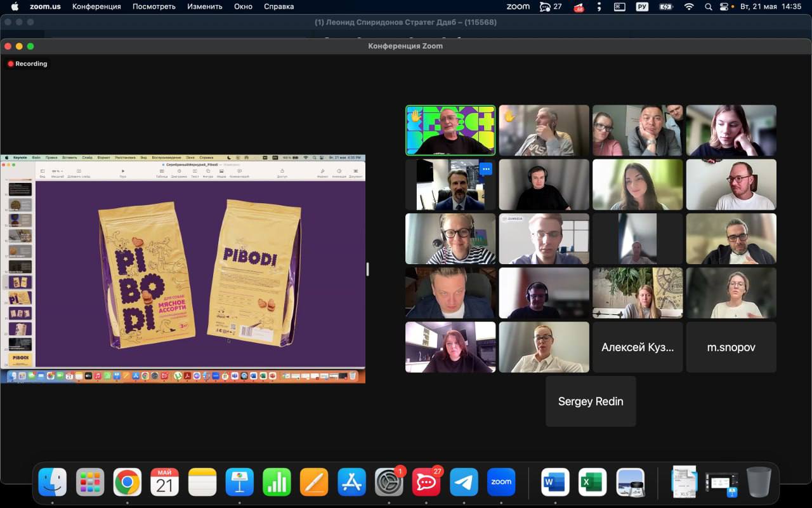This screenshot has height=508, width=812.
Task: Click raised hand icon on the chin-resting man's tile
Action: [x=509, y=116]
